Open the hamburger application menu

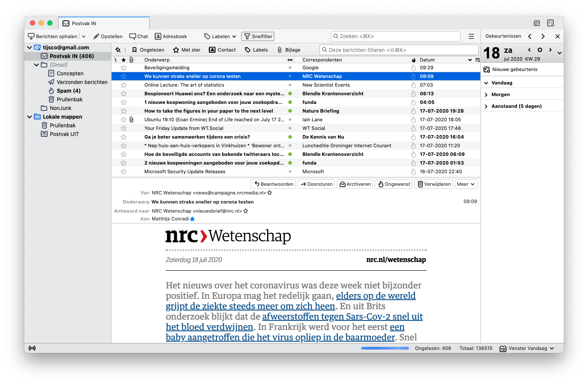(x=471, y=36)
